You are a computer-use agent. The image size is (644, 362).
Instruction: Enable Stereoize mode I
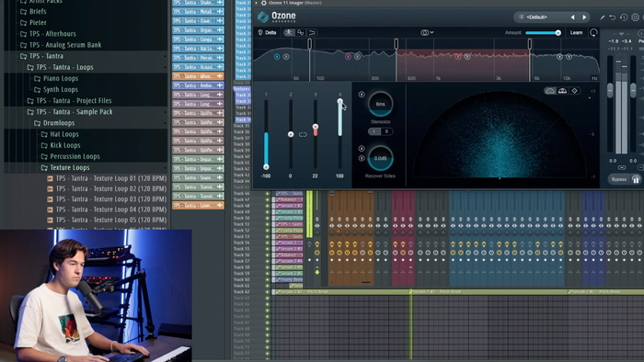click(x=374, y=131)
